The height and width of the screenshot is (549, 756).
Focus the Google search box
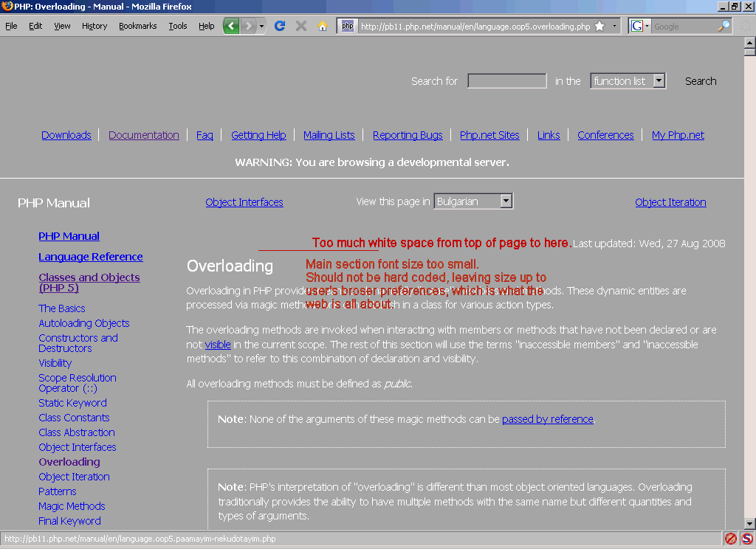[x=684, y=26]
